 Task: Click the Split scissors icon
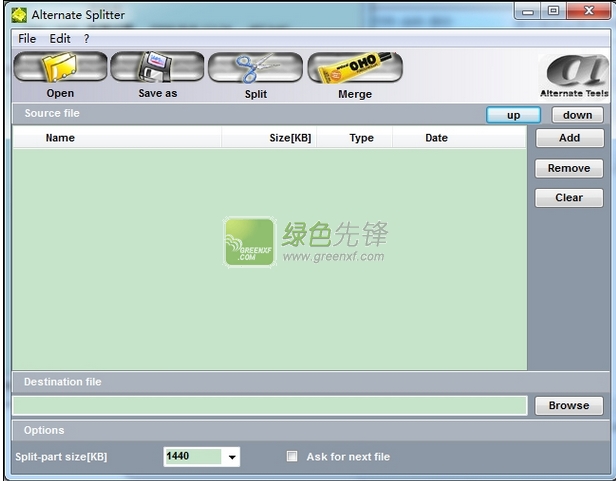click(x=255, y=68)
